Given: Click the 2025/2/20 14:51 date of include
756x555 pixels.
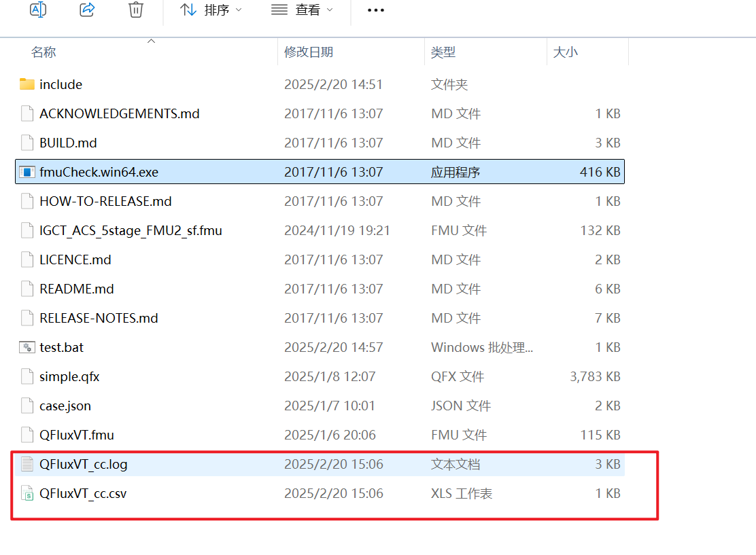Looking at the screenshot, I should pos(333,84).
